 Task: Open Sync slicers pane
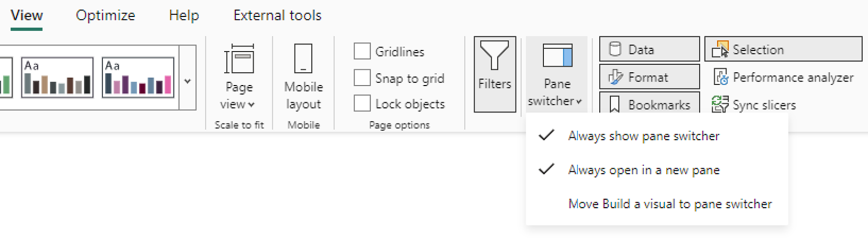(753, 105)
